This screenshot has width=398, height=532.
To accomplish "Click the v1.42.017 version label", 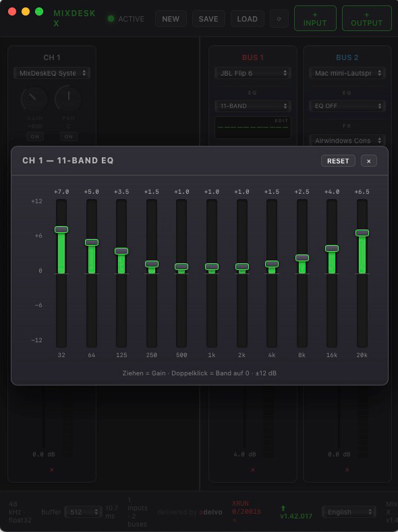I will click(x=296, y=516).
